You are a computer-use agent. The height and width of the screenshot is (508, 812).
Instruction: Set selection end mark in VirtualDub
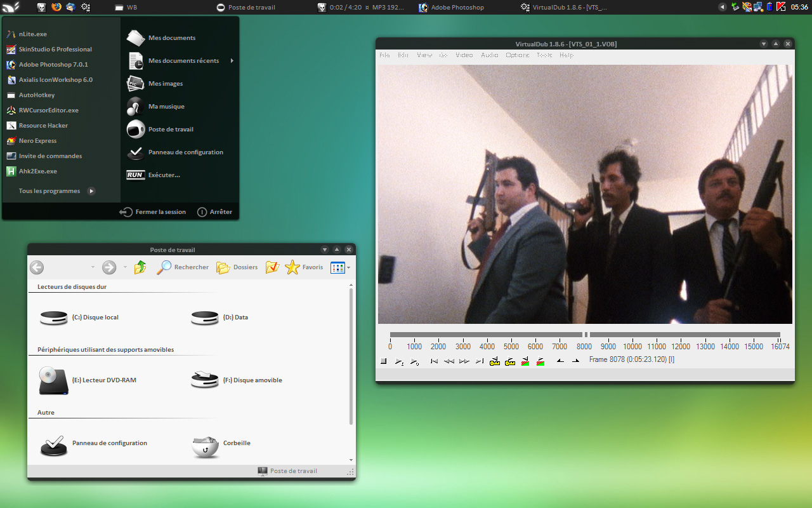(575, 361)
